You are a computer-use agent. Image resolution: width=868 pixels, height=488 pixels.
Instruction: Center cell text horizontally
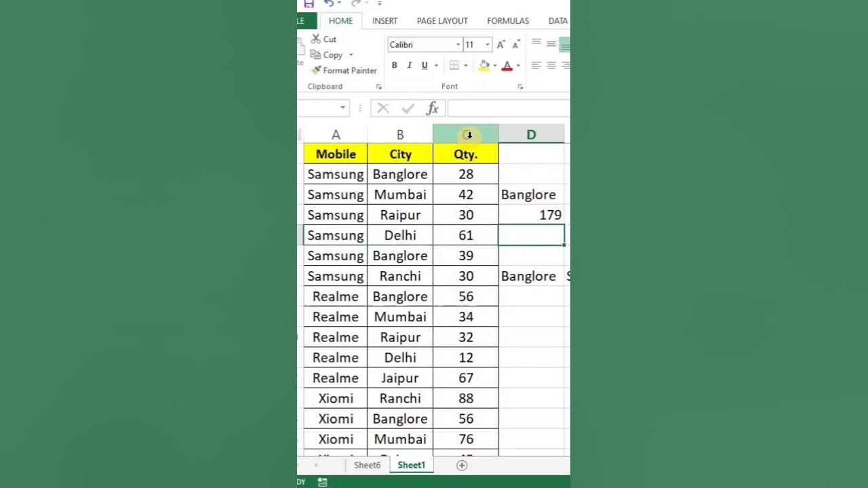(x=551, y=66)
